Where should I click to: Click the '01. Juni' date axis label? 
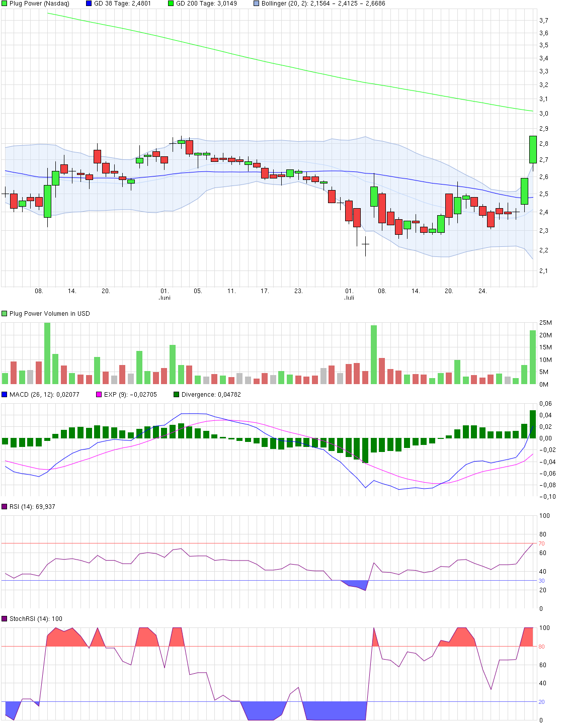[x=165, y=294]
